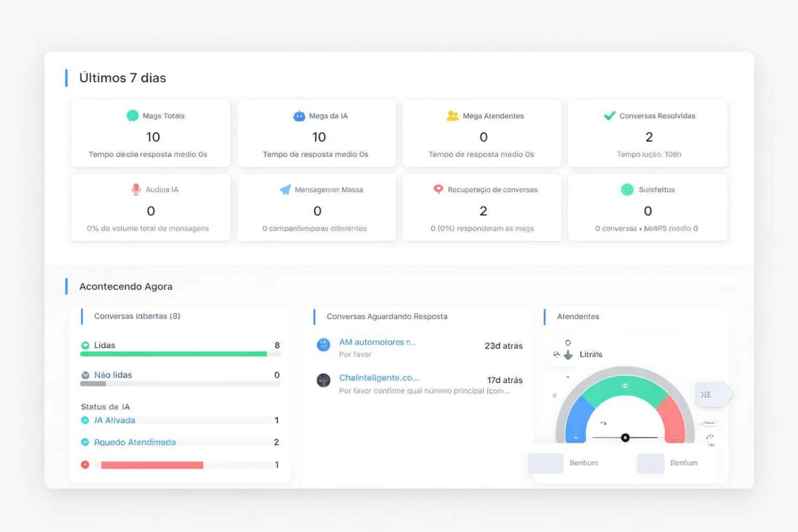The height and width of the screenshot is (532, 798).
Task: Click the "Acontecendo Agora" heading
Action: pos(126,287)
